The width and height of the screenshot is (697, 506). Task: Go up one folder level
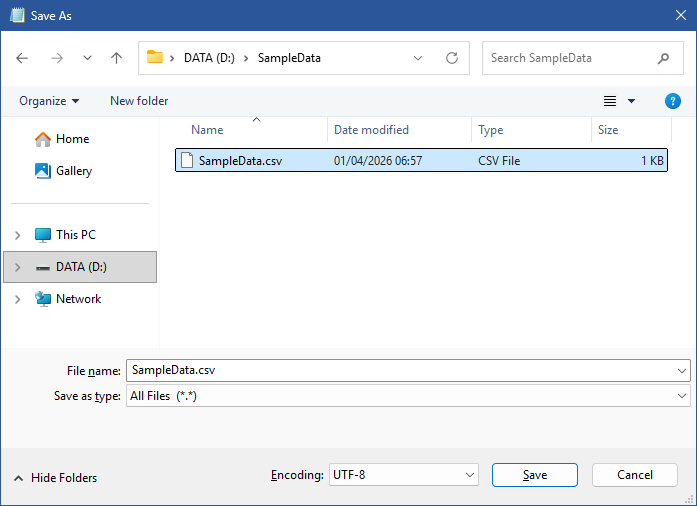(x=116, y=58)
